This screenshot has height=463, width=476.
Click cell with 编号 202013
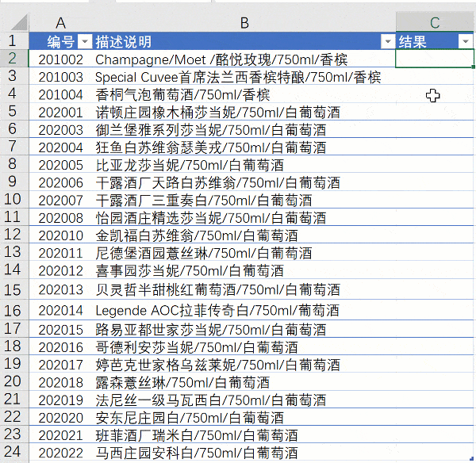point(61,289)
